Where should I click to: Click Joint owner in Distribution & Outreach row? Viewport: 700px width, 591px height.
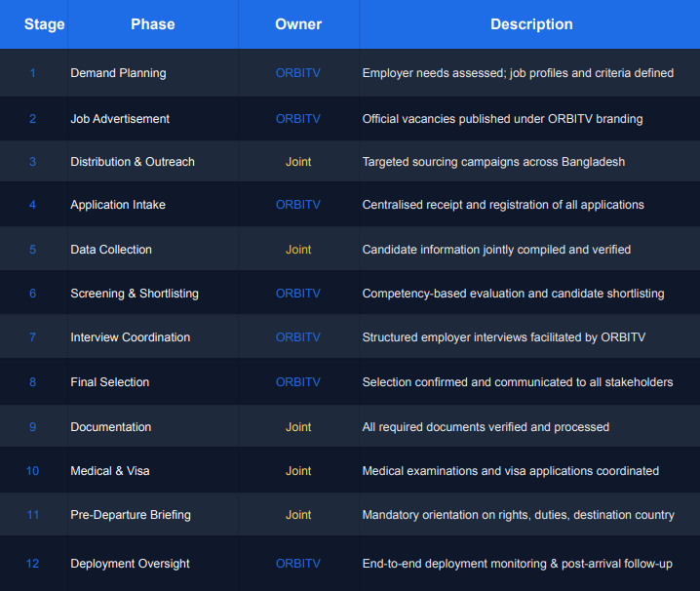coord(298,162)
